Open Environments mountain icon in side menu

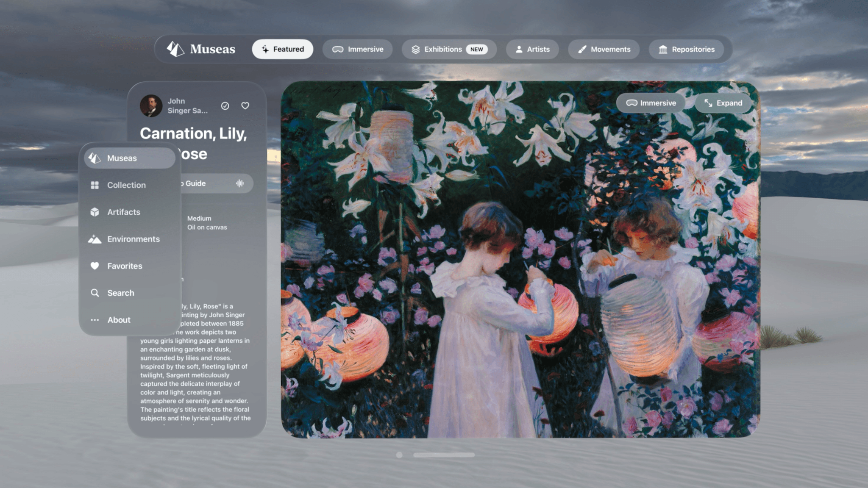pyautogui.click(x=95, y=239)
